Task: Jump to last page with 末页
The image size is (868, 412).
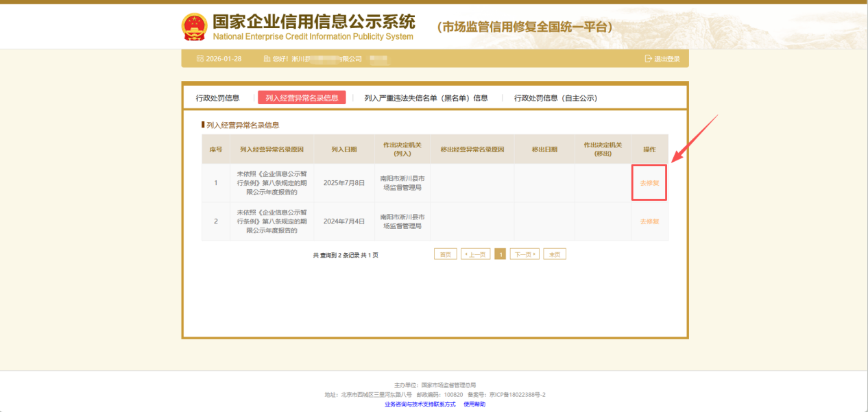Action: (555, 254)
